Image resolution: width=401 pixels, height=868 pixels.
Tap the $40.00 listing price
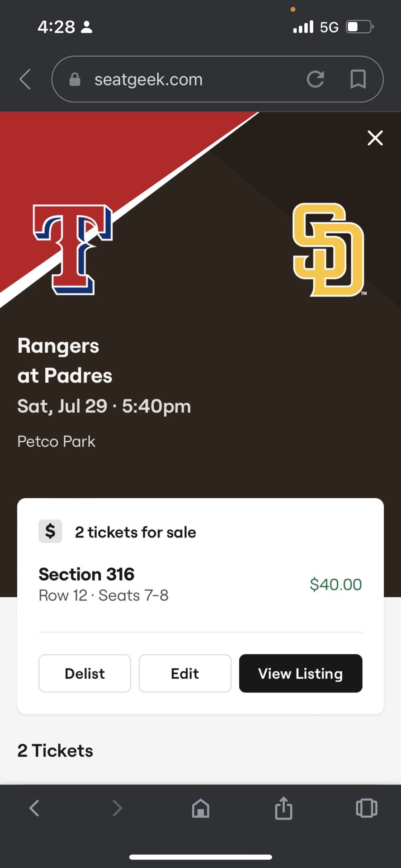(x=335, y=584)
